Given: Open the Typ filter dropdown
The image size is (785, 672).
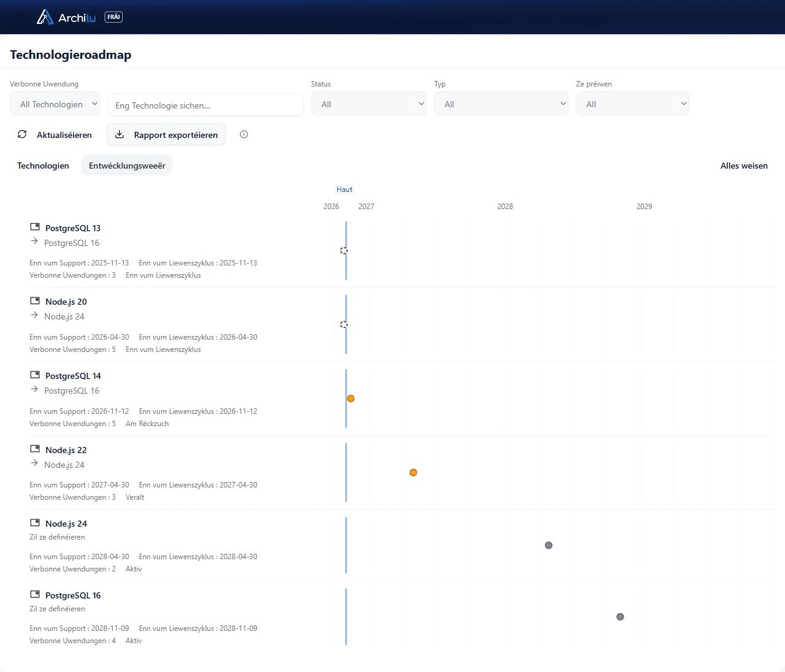Looking at the screenshot, I should [502, 104].
